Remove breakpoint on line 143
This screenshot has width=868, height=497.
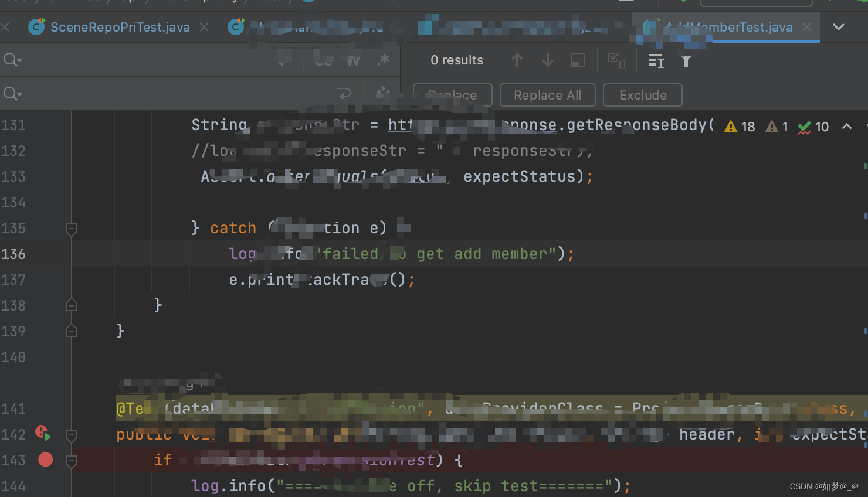(x=45, y=459)
